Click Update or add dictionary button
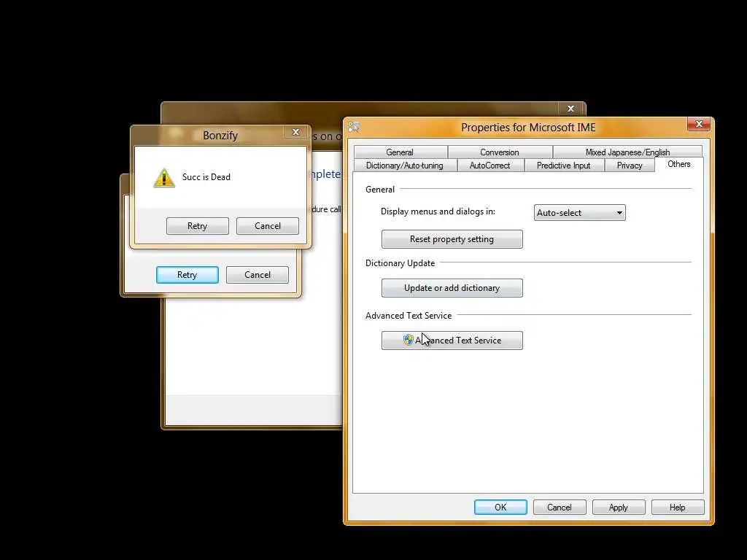This screenshot has width=747, height=560. (452, 287)
